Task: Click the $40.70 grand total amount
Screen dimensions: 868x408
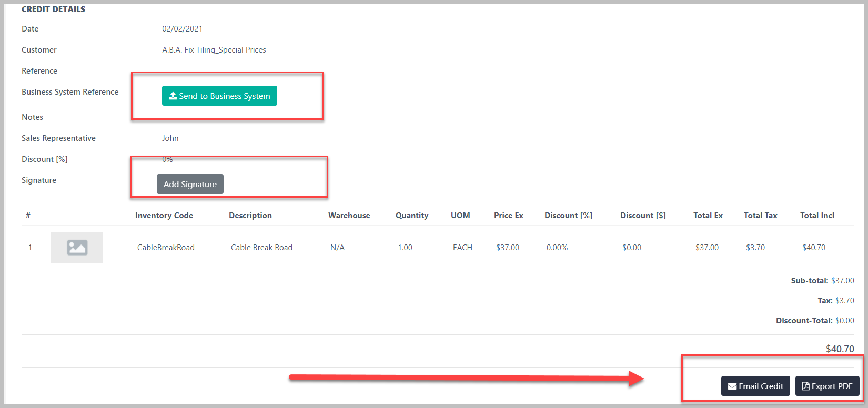Action: pos(840,349)
